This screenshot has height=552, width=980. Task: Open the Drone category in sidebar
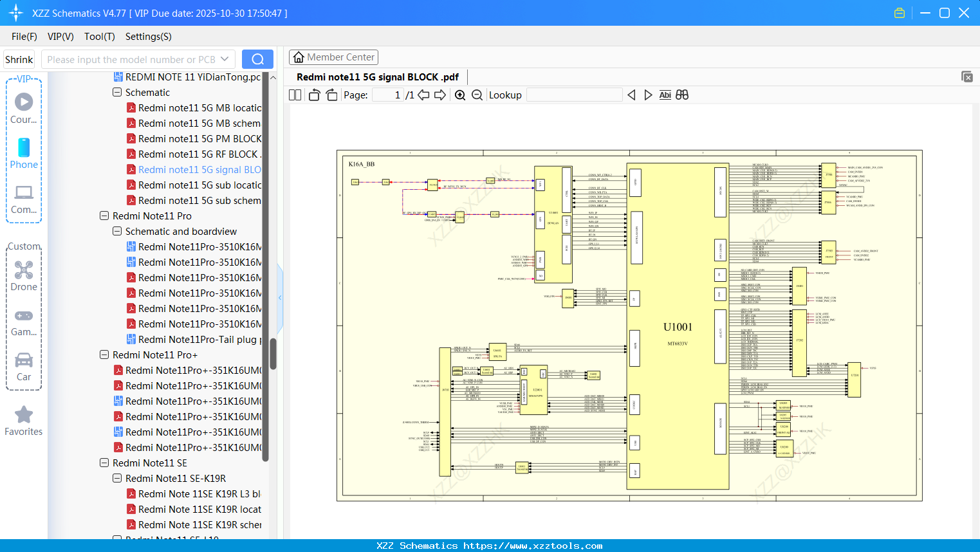pyautogui.click(x=24, y=275)
